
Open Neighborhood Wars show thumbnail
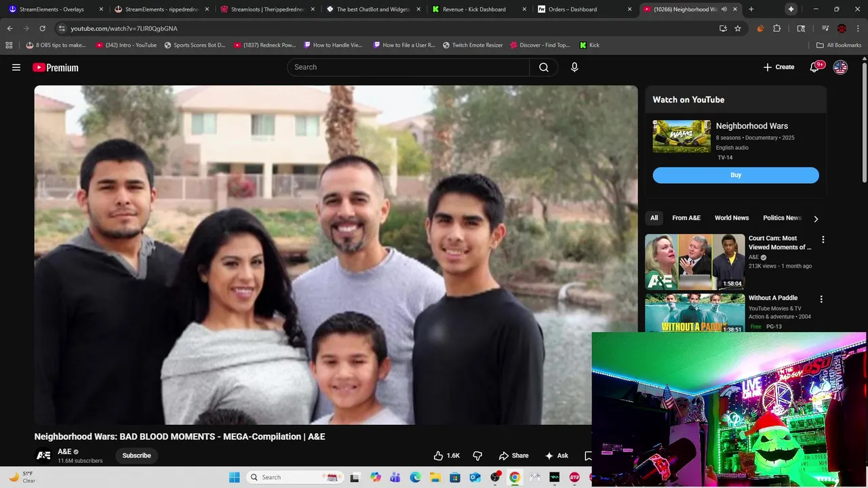tap(682, 136)
